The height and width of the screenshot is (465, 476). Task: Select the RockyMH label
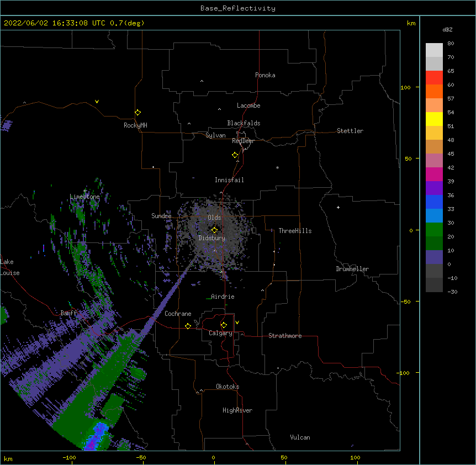[x=135, y=125]
